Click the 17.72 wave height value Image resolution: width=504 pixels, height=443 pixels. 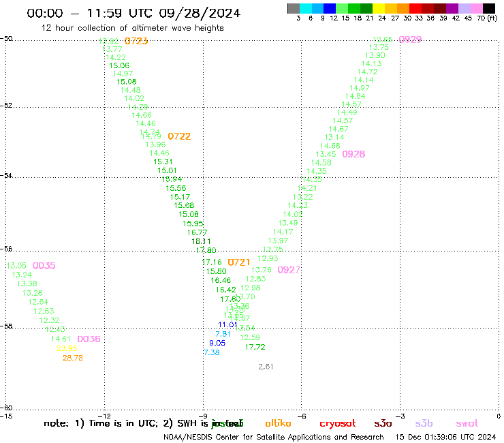coord(255,347)
